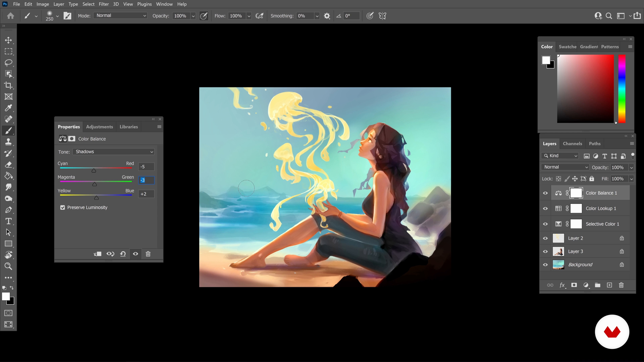Image resolution: width=644 pixels, height=362 pixels.
Task: Hide the Color Lookup 1 layer
Action: coord(545,208)
